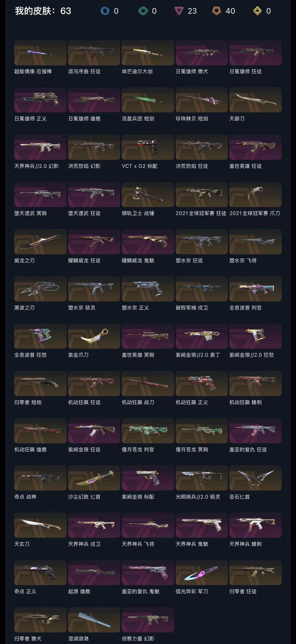Select the 流星兵团 短剑 green blade

point(148,100)
